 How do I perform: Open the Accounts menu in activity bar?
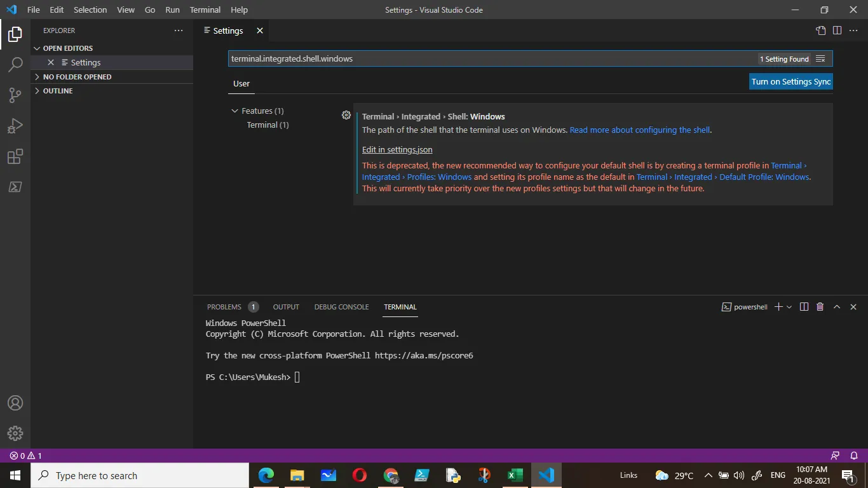[x=15, y=403]
